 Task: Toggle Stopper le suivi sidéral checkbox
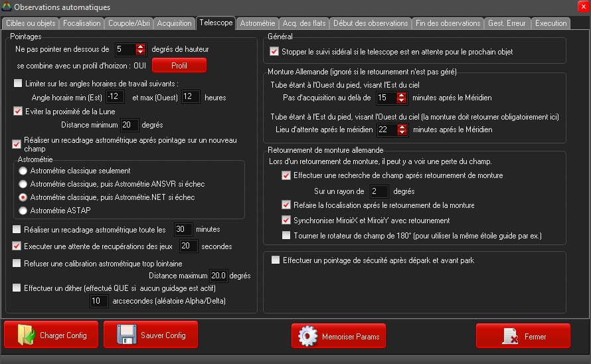pyautogui.click(x=274, y=51)
